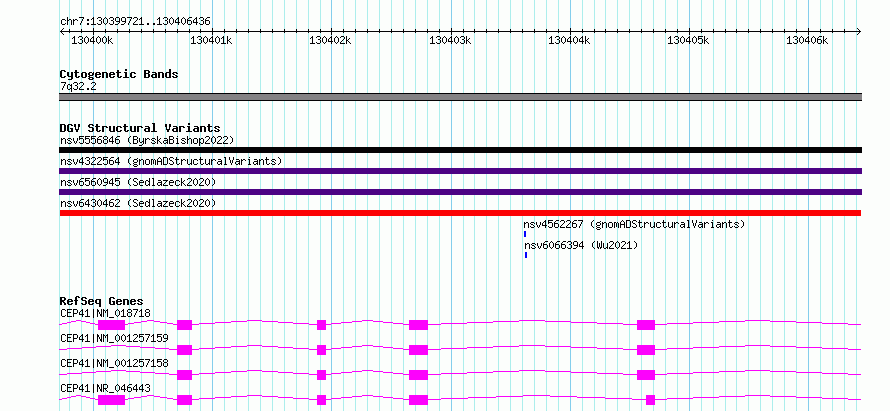
Task: Click NM_001257158 exon near 130402.7k
Action: pyautogui.click(x=418, y=375)
